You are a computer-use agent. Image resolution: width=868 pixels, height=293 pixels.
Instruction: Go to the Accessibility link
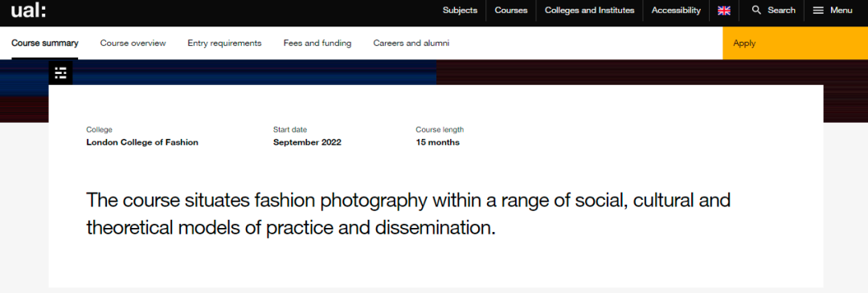point(676,10)
